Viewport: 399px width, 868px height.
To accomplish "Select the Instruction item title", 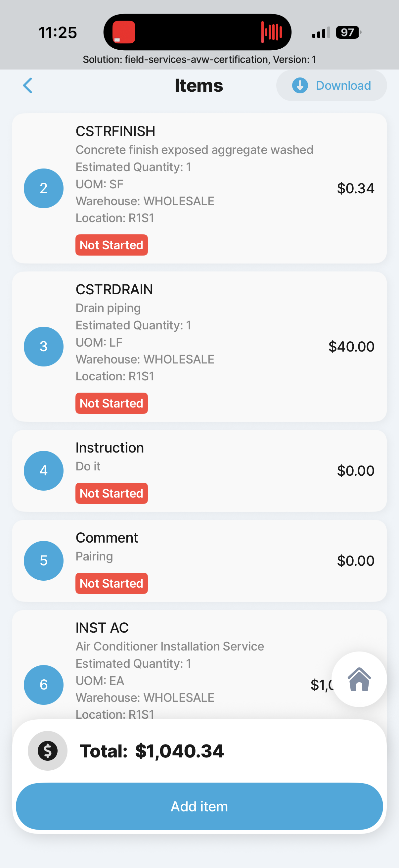I will [110, 448].
